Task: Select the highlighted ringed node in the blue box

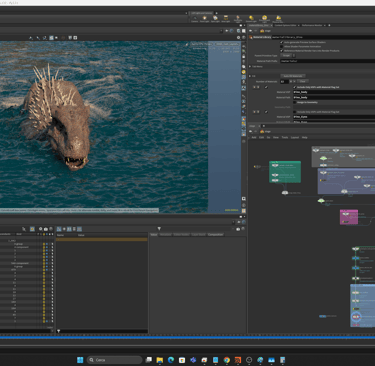Action: click(x=356, y=317)
